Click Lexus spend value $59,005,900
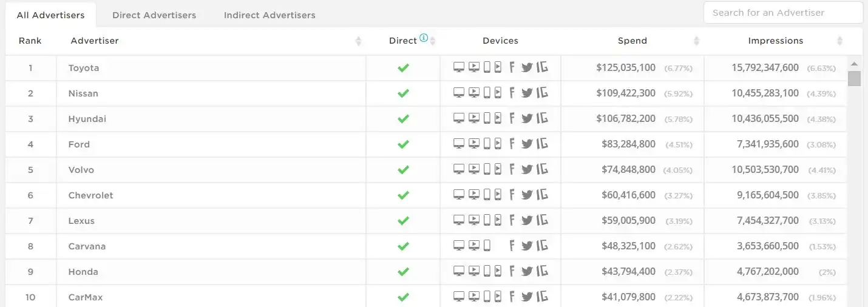 628,221
